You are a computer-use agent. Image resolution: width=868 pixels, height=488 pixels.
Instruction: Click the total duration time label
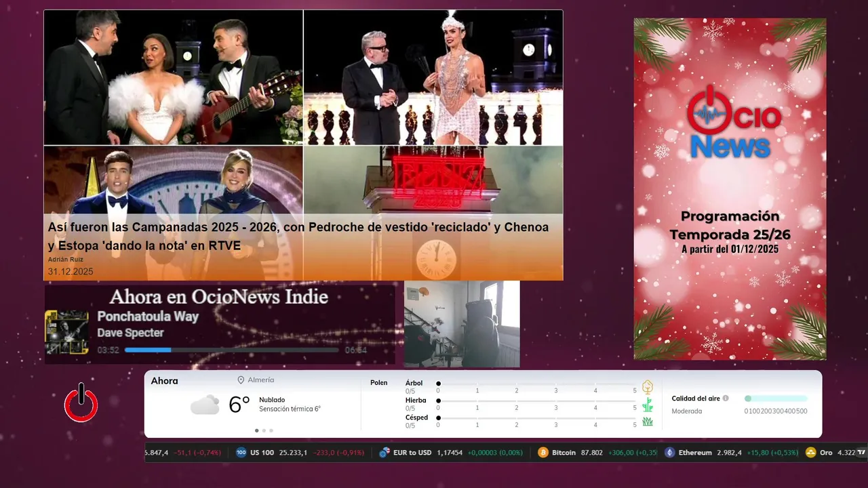coord(355,350)
